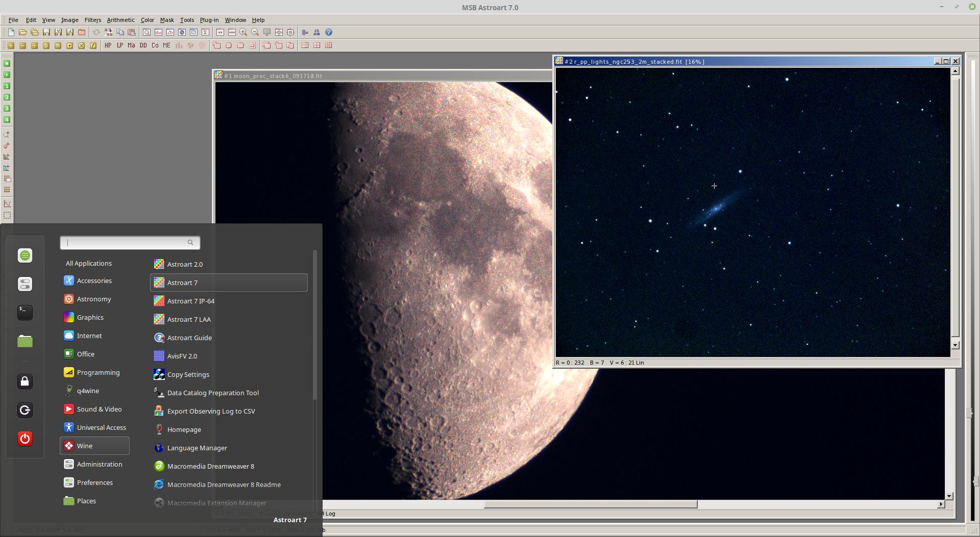Select the Programming category
The width and height of the screenshot is (980, 537).
tap(94, 372)
